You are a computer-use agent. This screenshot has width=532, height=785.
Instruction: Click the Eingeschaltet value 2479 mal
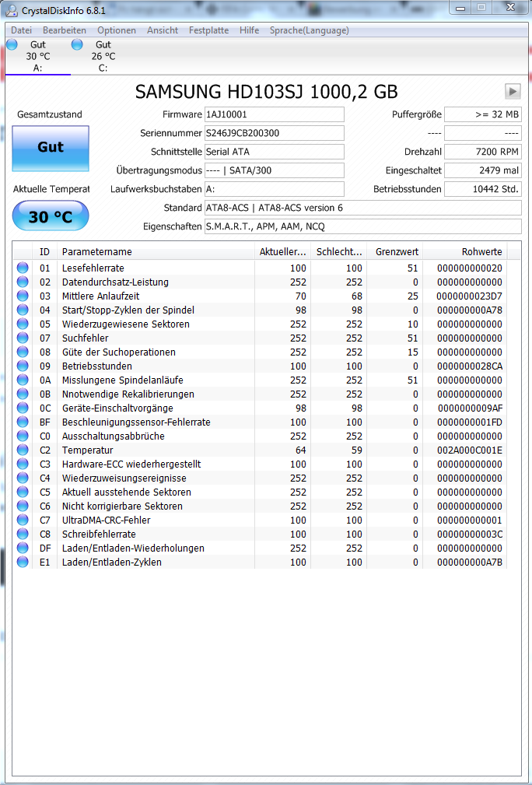[483, 170]
